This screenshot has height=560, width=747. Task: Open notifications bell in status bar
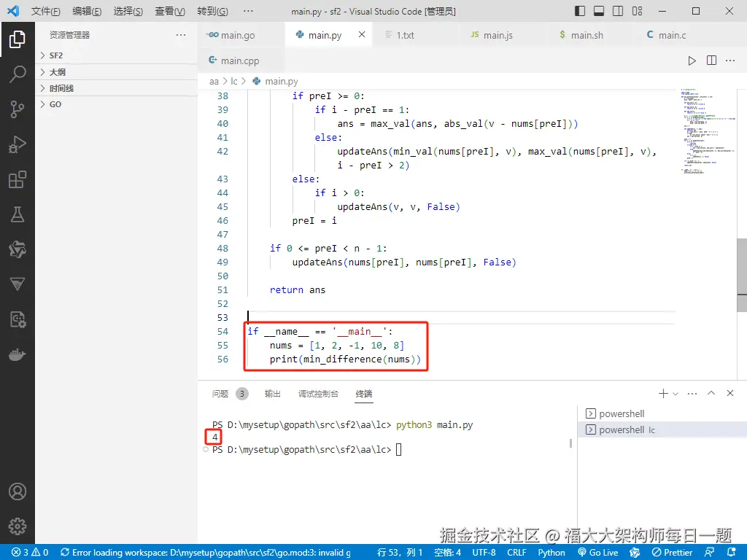coord(731,553)
